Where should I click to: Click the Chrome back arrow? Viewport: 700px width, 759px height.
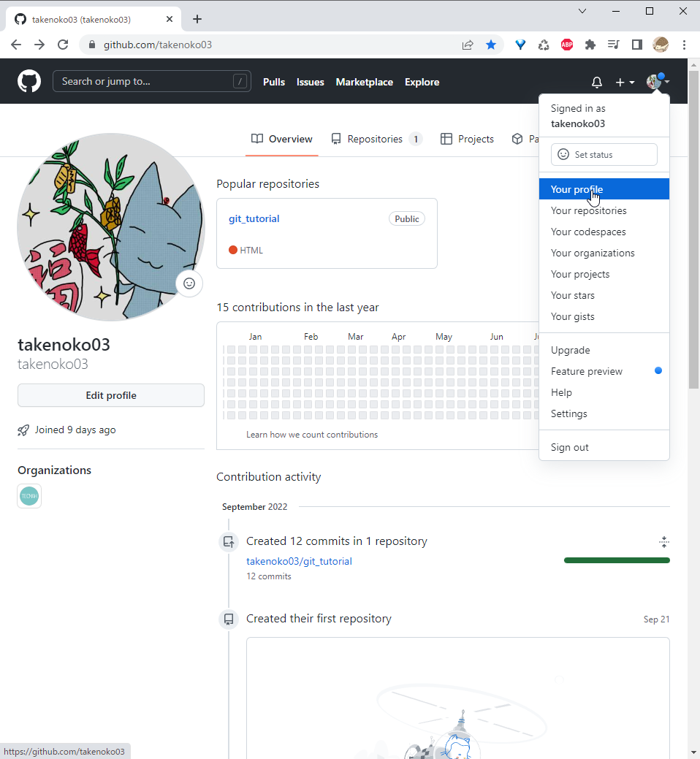(x=16, y=45)
